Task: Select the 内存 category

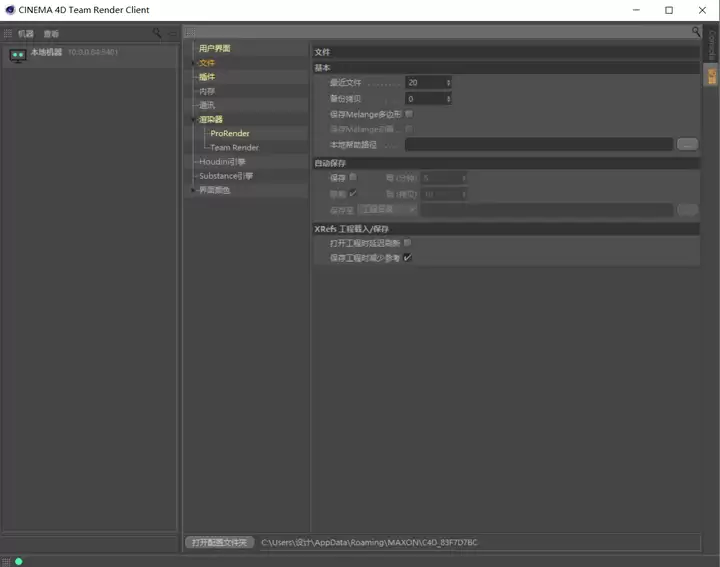Action: (207, 91)
